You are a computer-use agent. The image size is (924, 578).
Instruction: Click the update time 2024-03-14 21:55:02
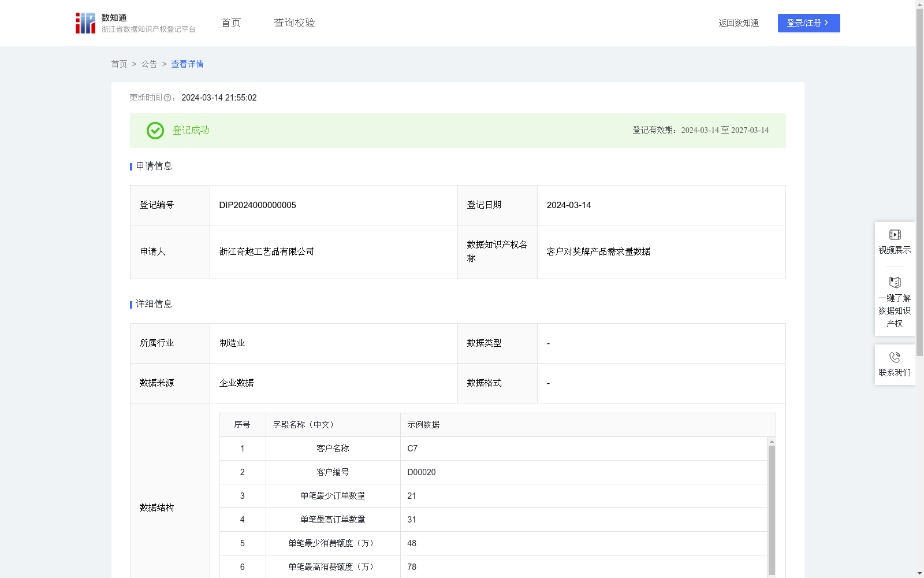point(219,98)
